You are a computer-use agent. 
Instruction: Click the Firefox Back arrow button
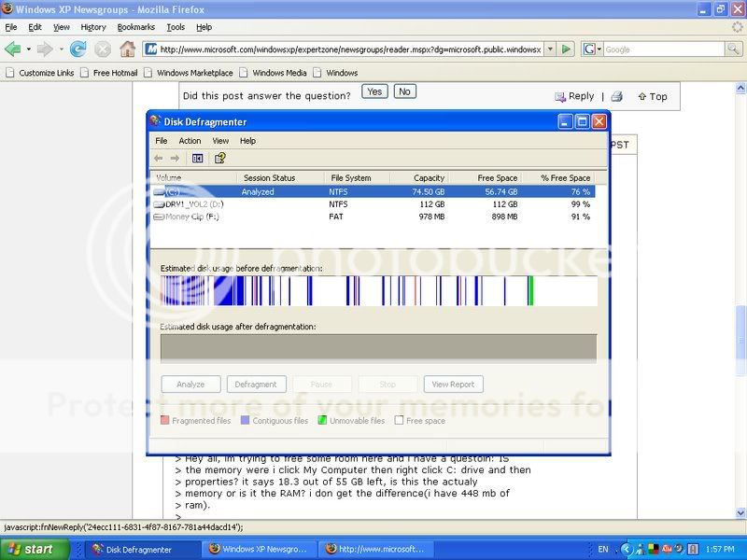(13, 49)
